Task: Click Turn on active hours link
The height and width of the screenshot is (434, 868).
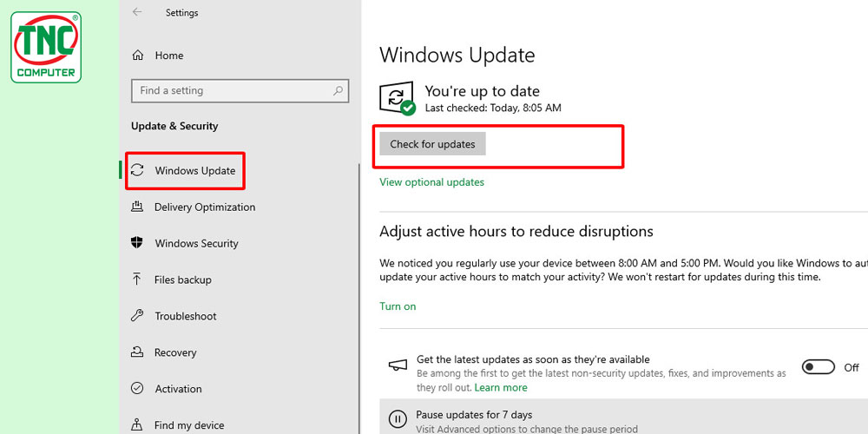Action: [398, 306]
